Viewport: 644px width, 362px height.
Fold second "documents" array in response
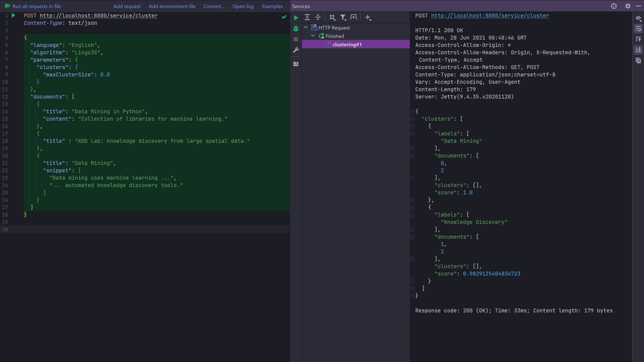413,237
